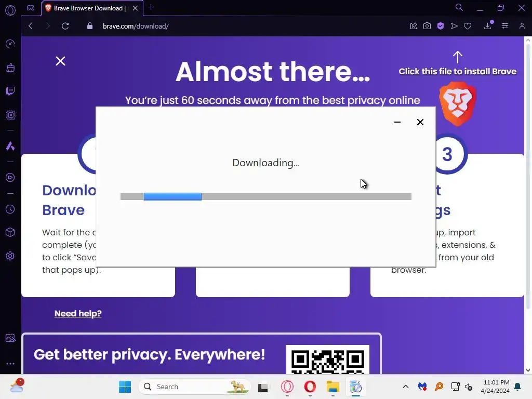Open the Brave installer taskbar icon
The image size is (532, 399).
pos(355,387)
